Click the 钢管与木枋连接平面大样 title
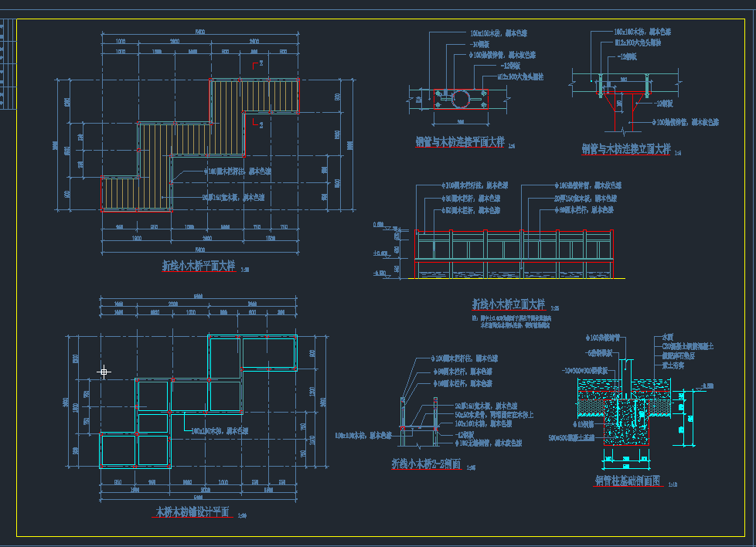Screen dimensions: 756x547 (459, 142)
